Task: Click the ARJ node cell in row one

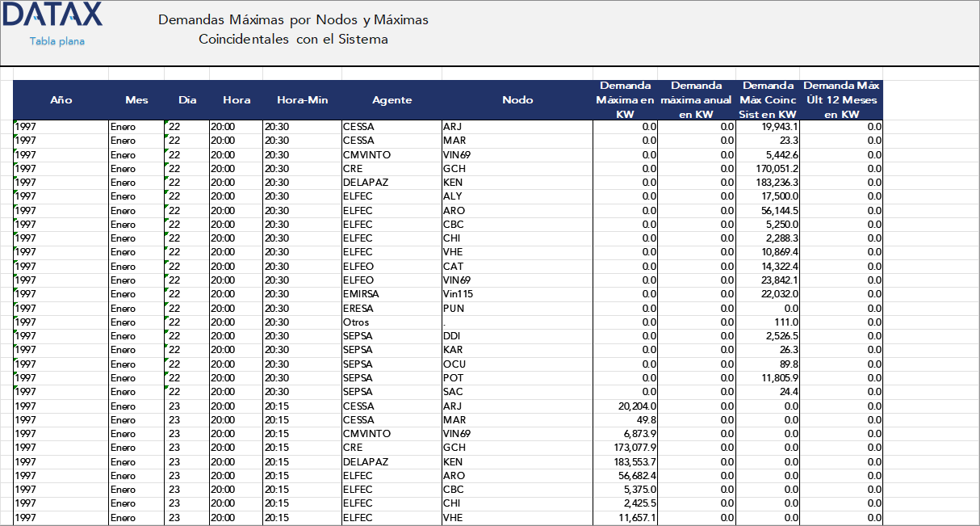Action: coord(452,127)
